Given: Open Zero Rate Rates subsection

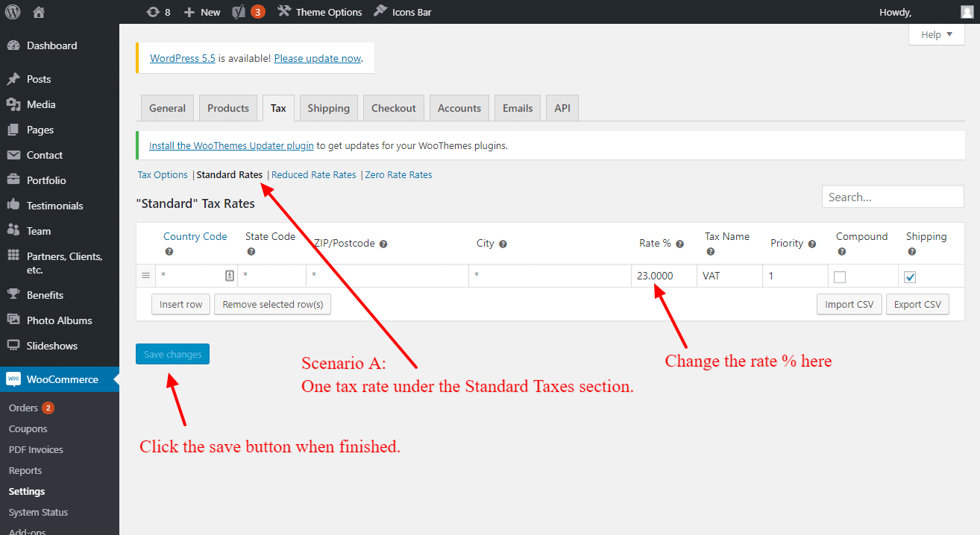Looking at the screenshot, I should coord(398,175).
